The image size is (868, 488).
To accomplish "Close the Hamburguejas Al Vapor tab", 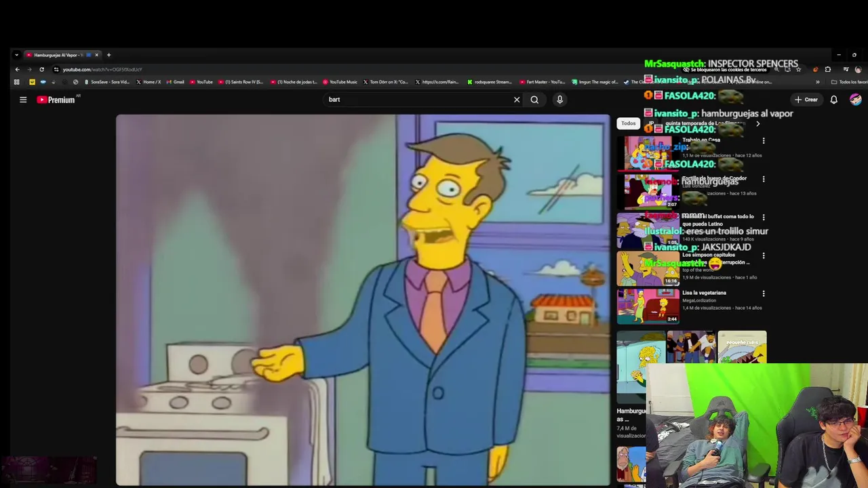I will tap(96, 55).
